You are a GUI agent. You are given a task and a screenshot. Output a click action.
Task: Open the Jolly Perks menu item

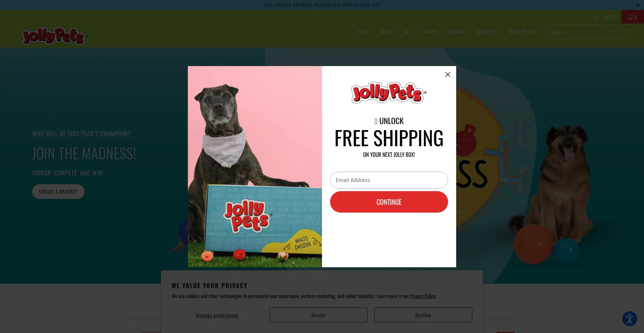tap(522, 32)
